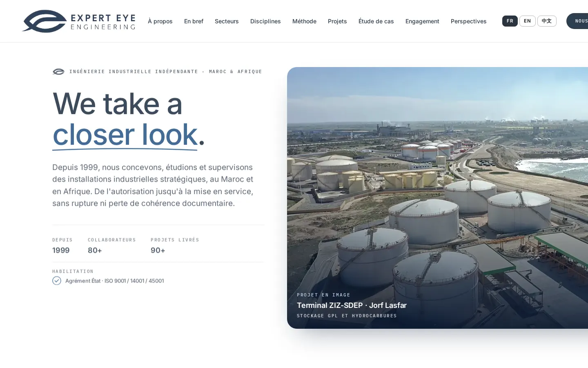Screen dimensions: 588x368
Task: Click the small eye icon beside the tagline
Action: click(58, 72)
